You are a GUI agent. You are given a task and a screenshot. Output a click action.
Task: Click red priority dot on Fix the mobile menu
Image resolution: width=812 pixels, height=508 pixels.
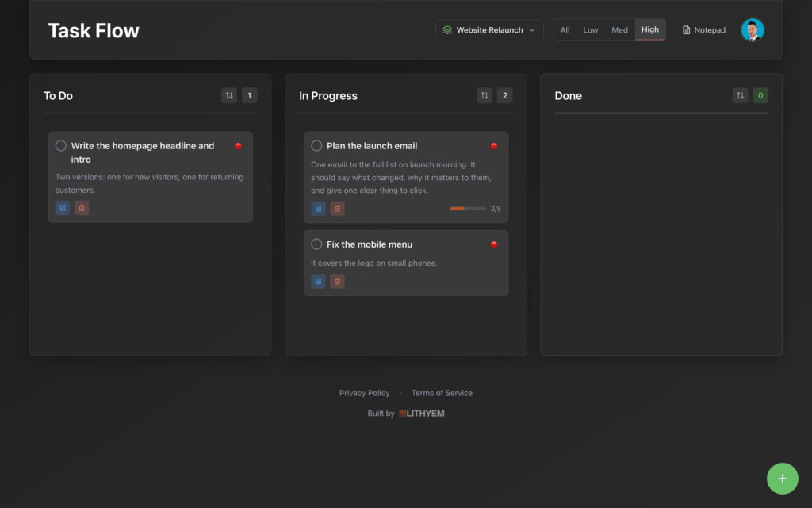(493, 244)
